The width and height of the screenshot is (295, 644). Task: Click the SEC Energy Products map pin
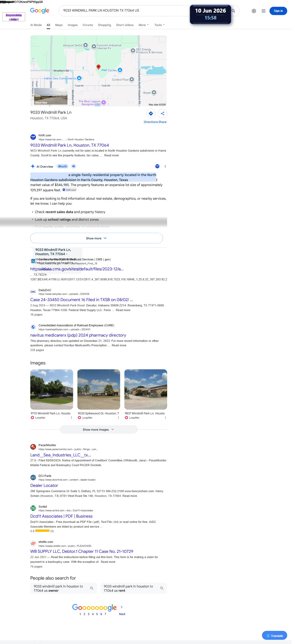click(133, 50)
